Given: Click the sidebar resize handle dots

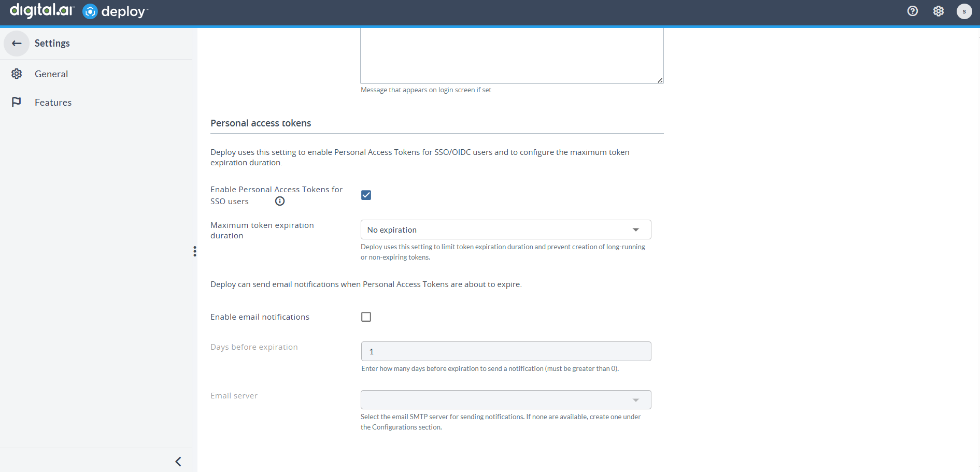Looking at the screenshot, I should point(195,251).
